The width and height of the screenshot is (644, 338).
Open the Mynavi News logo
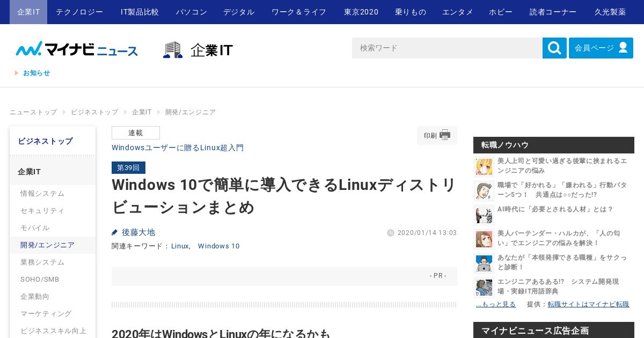(77, 49)
